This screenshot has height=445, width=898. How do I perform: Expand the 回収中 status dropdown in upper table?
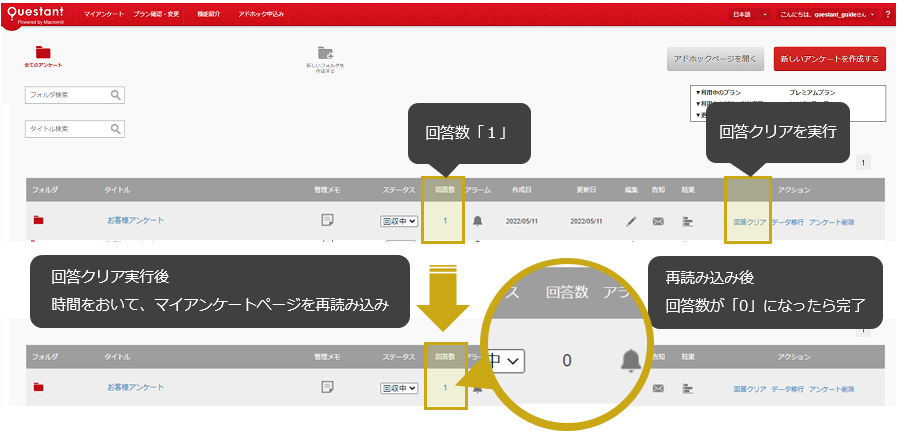click(x=399, y=221)
